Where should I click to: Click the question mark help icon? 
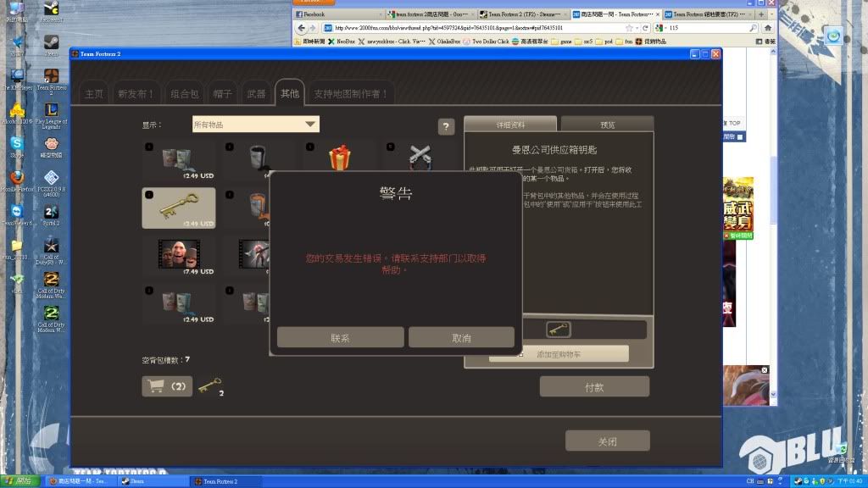pyautogui.click(x=446, y=127)
